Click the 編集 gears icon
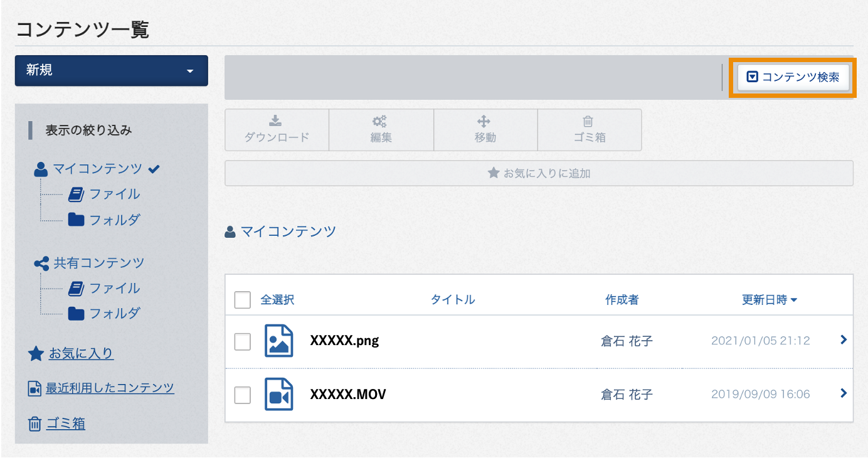The width and height of the screenshot is (868, 458). (380, 121)
